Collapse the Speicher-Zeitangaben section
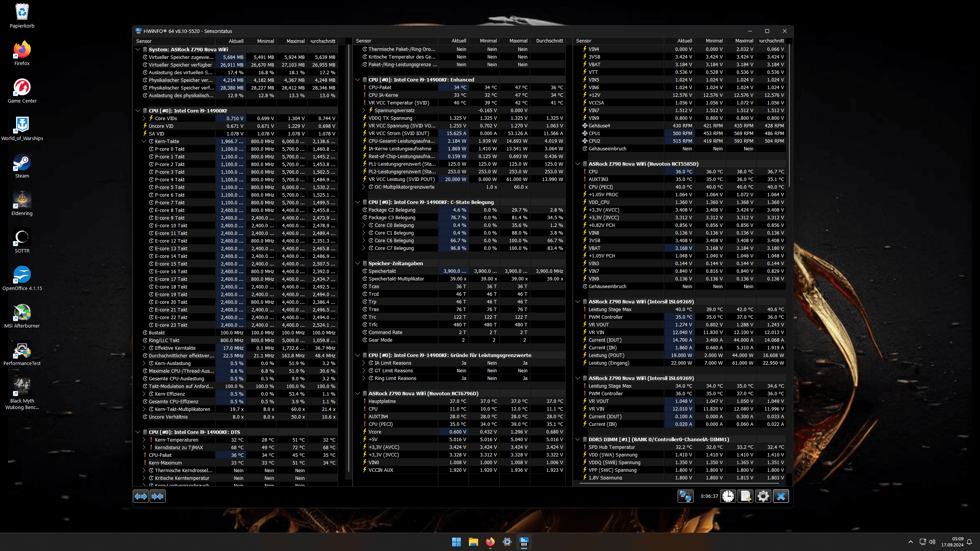980x551 pixels. click(358, 263)
